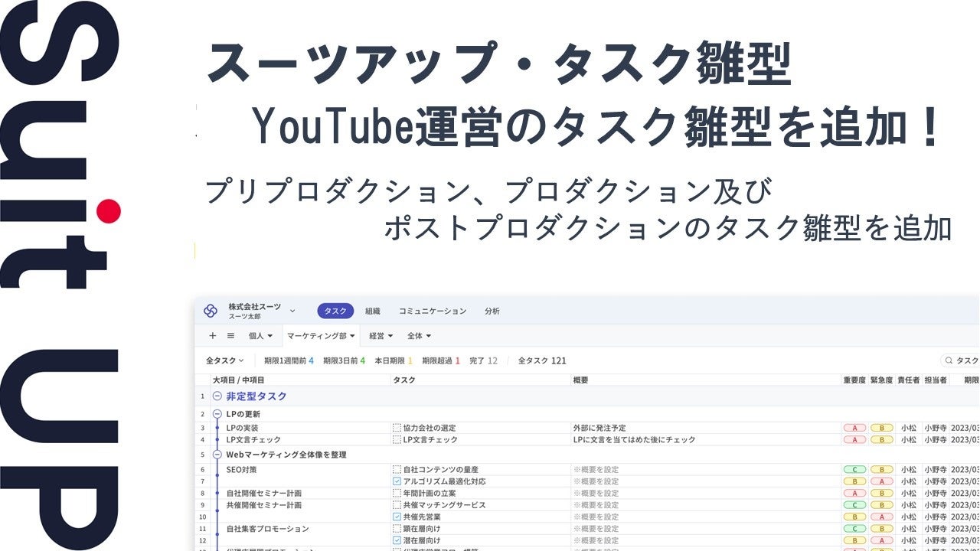Show the 全タスク 121 count filter

click(x=542, y=360)
